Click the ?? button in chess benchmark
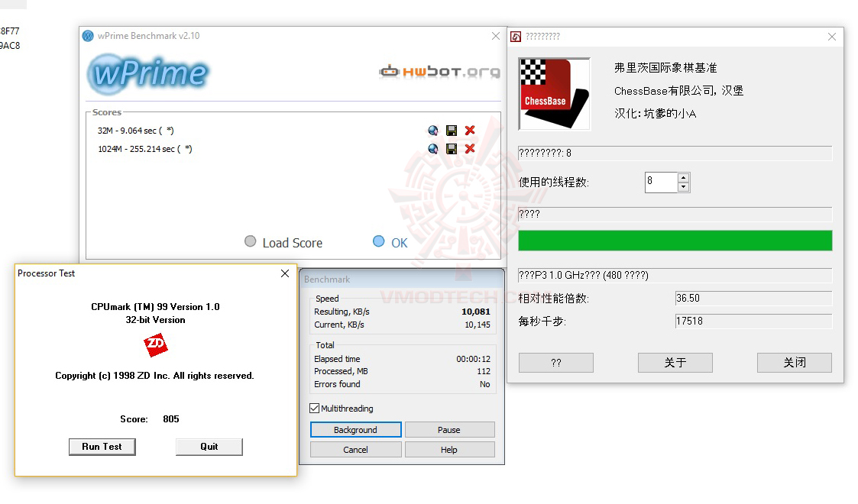858x504 pixels. [556, 363]
